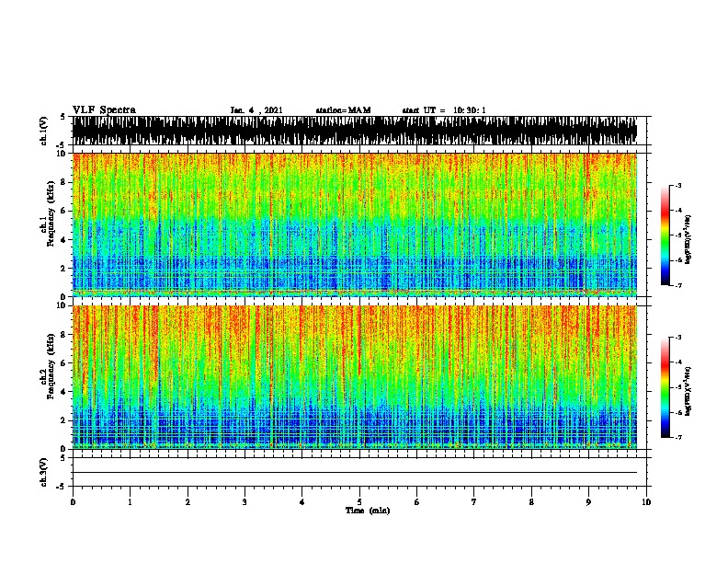Click the '-3' label on ch.2 colorbar

[x=677, y=338]
